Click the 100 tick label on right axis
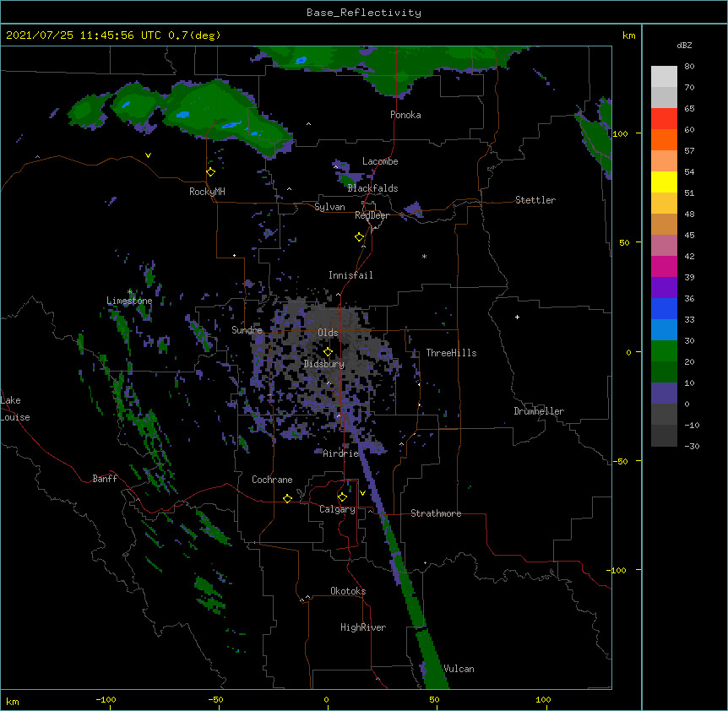 point(620,133)
